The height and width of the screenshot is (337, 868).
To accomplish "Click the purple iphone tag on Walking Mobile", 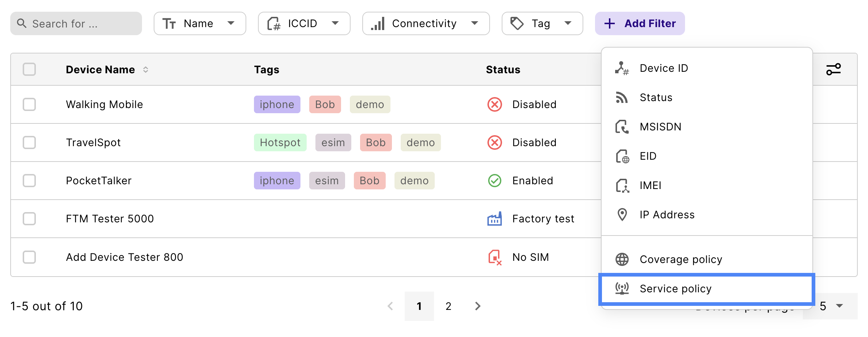I will pos(277,104).
